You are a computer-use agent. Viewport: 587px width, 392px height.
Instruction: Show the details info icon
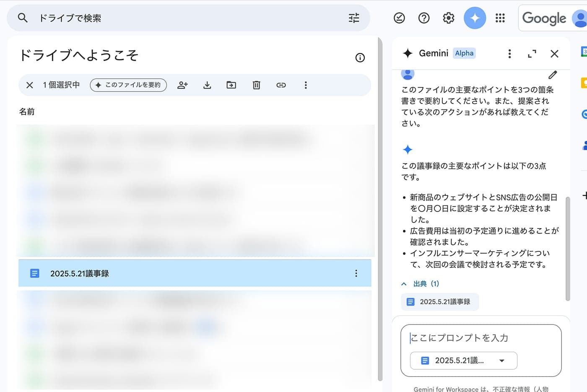click(x=360, y=58)
